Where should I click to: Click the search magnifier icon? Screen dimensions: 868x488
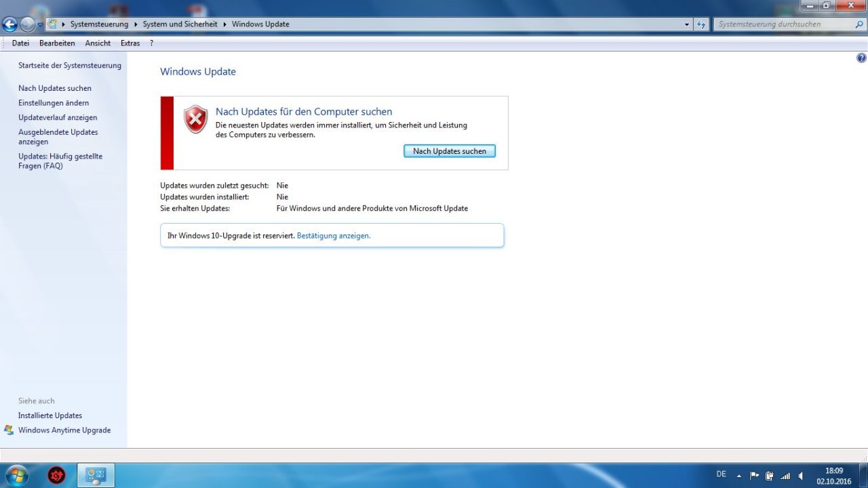[x=859, y=24]
